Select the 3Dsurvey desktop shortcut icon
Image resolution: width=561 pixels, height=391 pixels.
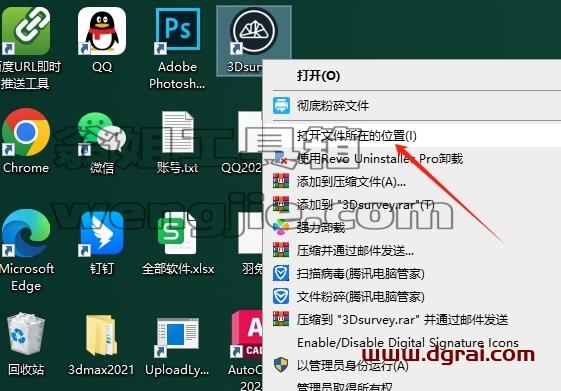point(254,31)
